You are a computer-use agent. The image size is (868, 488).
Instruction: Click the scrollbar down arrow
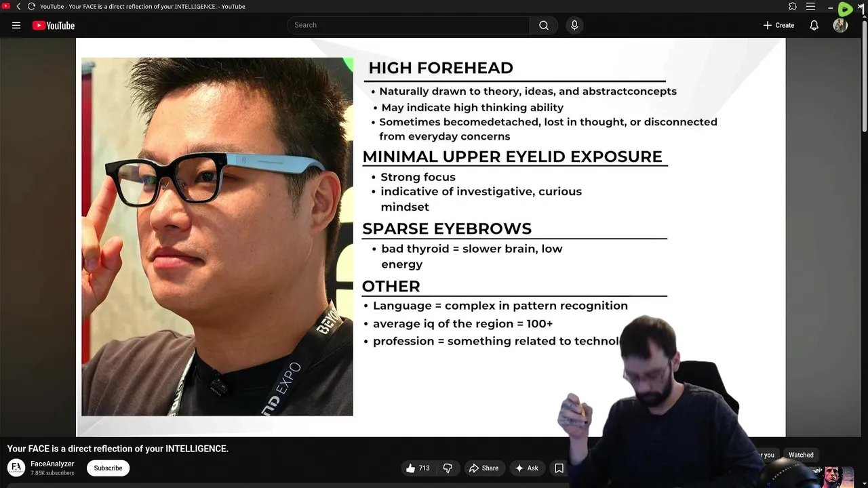[864, 483]
